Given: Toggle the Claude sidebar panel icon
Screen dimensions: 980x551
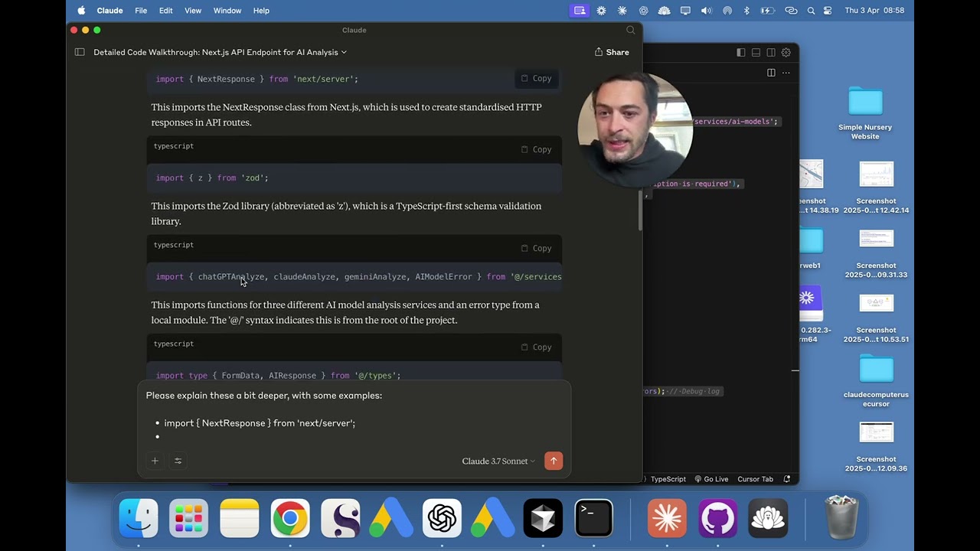Looking at the screenshot, I should coord(80,52).
